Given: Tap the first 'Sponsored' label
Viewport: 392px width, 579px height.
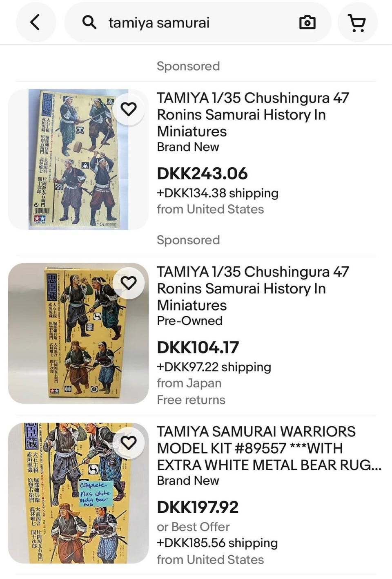Looking at the screenshot, I should (188, 66).
